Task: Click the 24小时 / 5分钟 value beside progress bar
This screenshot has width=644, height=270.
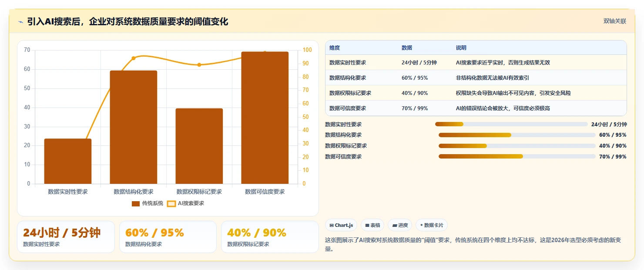Action: (x=609, y=124)
